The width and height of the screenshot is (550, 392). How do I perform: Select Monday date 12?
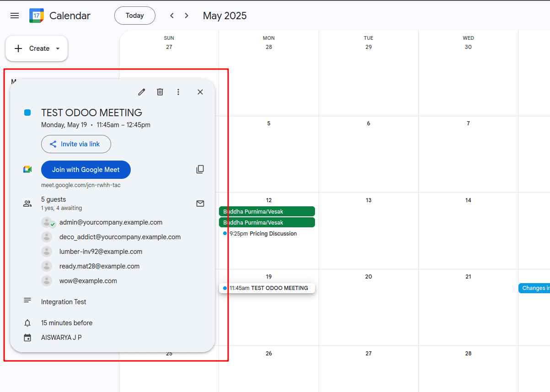(269, 200)
